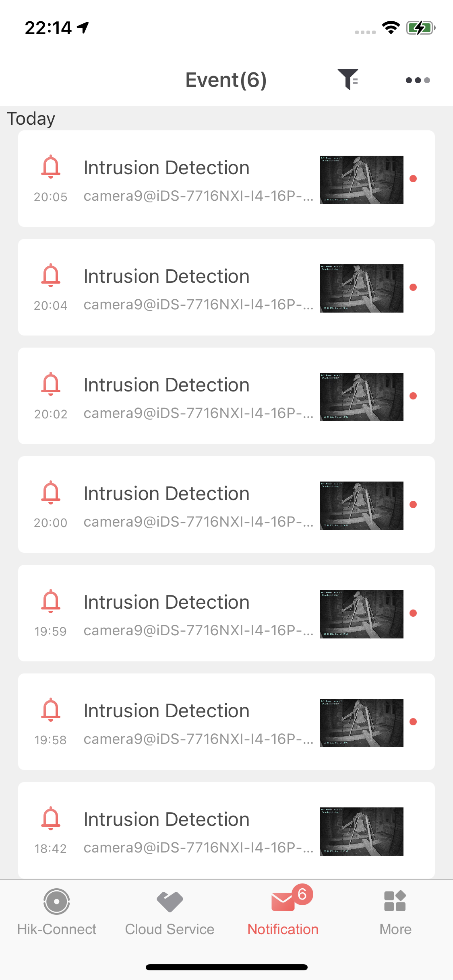Open the event filter funnel icon
Screen dimensions: 453x980
[348, 79]
